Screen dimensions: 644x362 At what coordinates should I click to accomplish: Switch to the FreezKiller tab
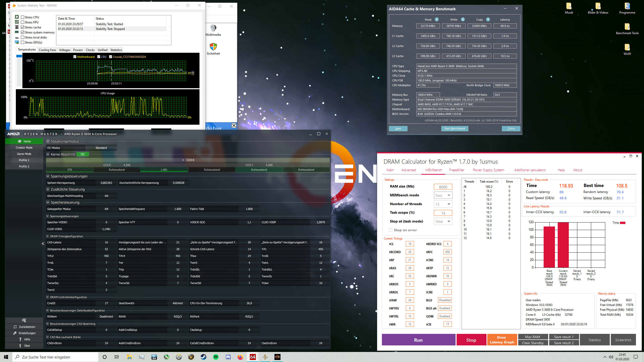[x=457, y=170]
